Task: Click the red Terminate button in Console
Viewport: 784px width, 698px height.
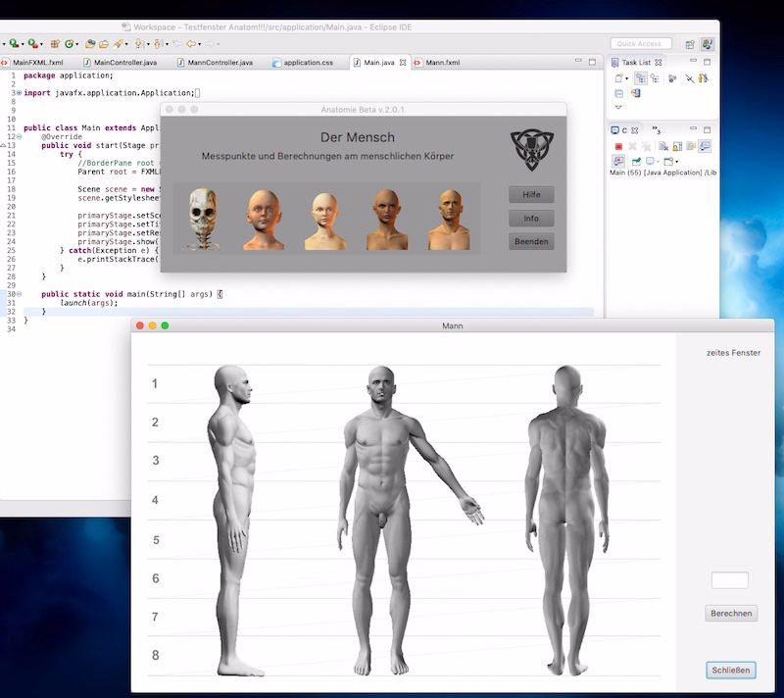Action: (618, 146)
